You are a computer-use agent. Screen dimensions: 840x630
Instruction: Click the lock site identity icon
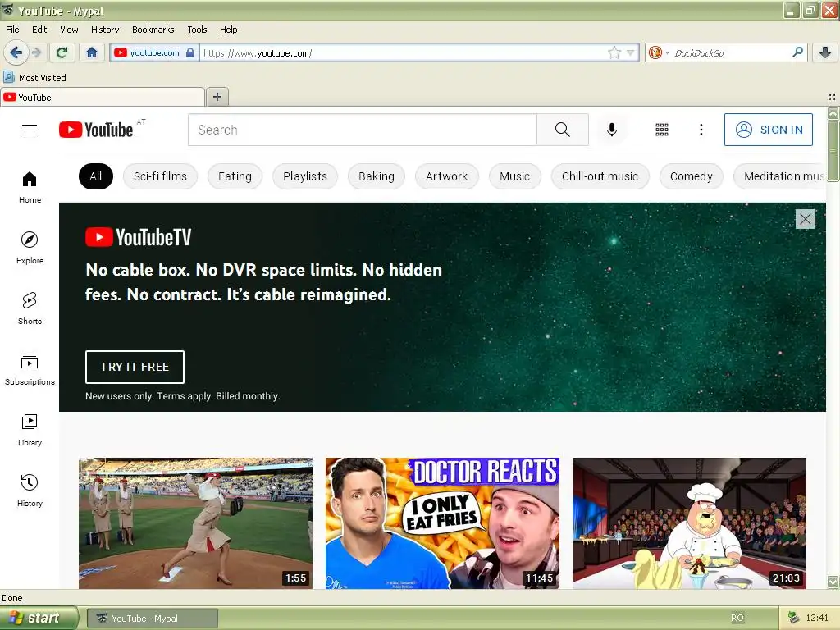[189, 52]
